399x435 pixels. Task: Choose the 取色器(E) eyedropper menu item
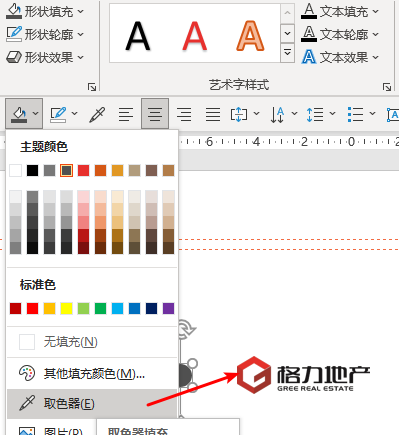coord(92,404)
